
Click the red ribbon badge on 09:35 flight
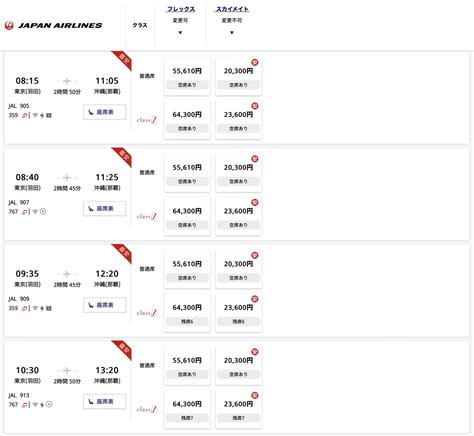tap(122, 253)
